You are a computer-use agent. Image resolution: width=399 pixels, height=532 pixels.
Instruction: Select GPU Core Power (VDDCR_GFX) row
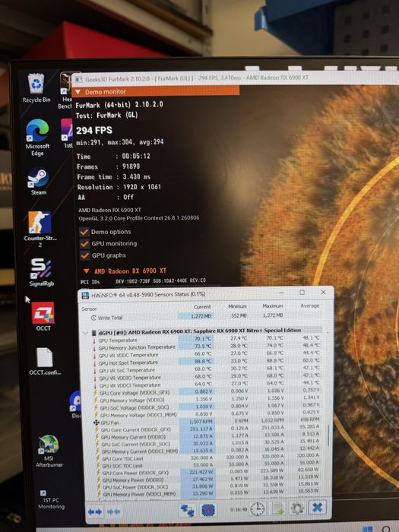(206, 472)
